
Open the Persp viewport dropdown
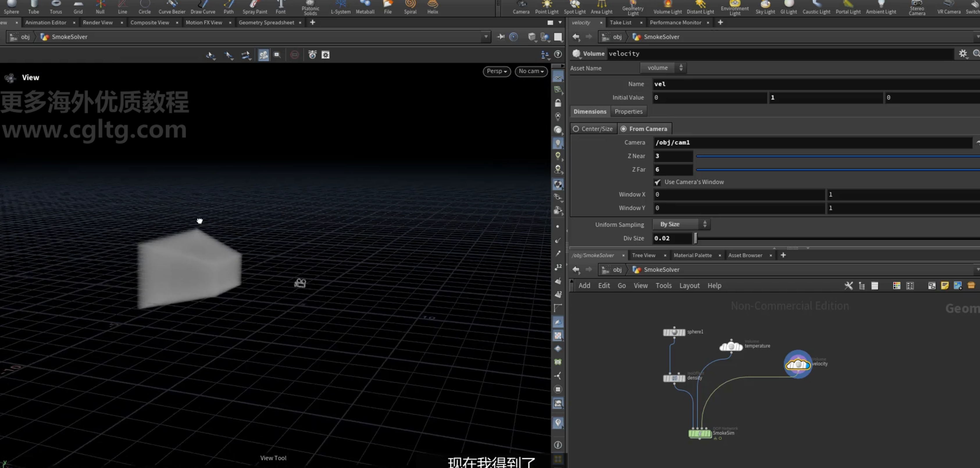click(497, 71)
